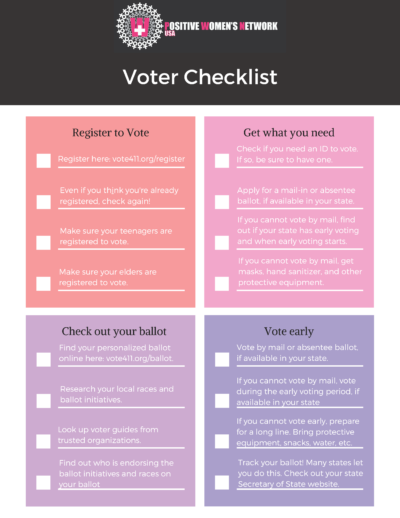Click the Positive Women's Network logo icon

point(140,26)
